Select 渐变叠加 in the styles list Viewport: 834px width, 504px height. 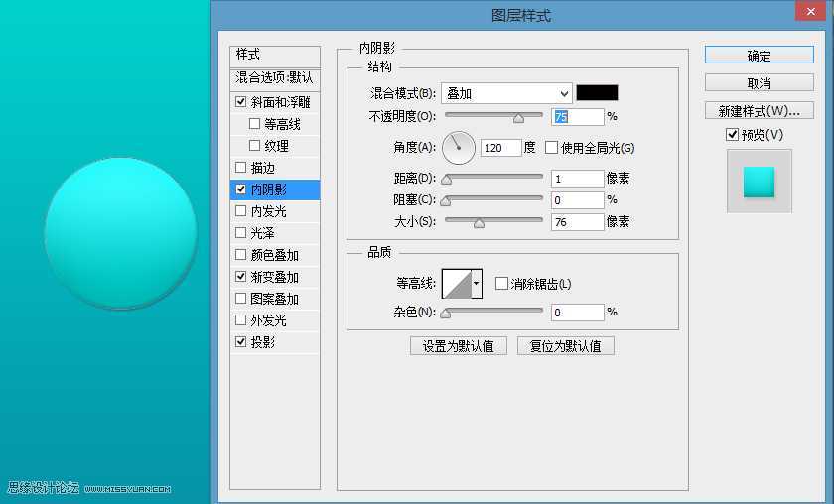pyautogui.click(x=274, y=277)
